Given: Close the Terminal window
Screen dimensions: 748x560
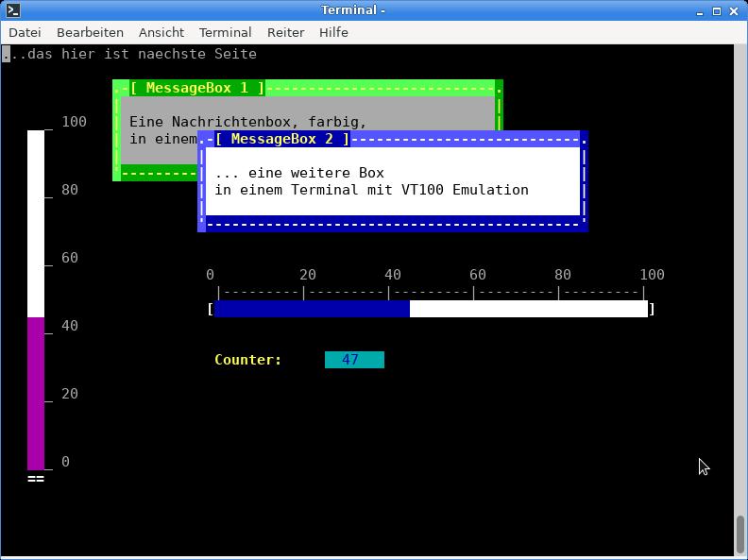Looking at the screenshot, I should (x=734, y=10).
